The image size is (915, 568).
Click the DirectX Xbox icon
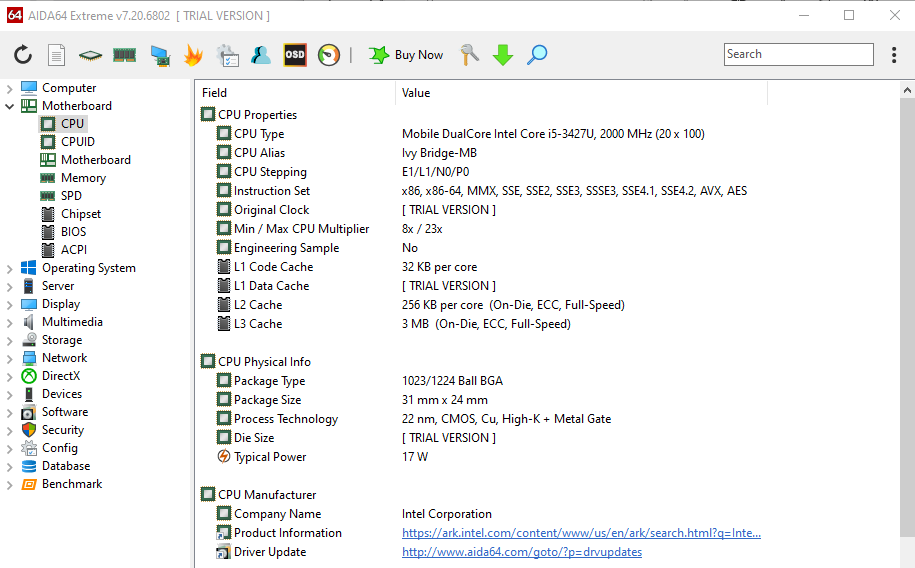click(x=29, y=377)
